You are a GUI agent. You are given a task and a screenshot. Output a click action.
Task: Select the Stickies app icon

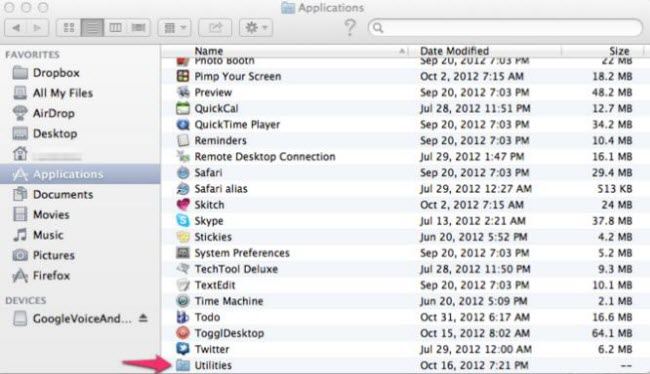coord(183,237)
